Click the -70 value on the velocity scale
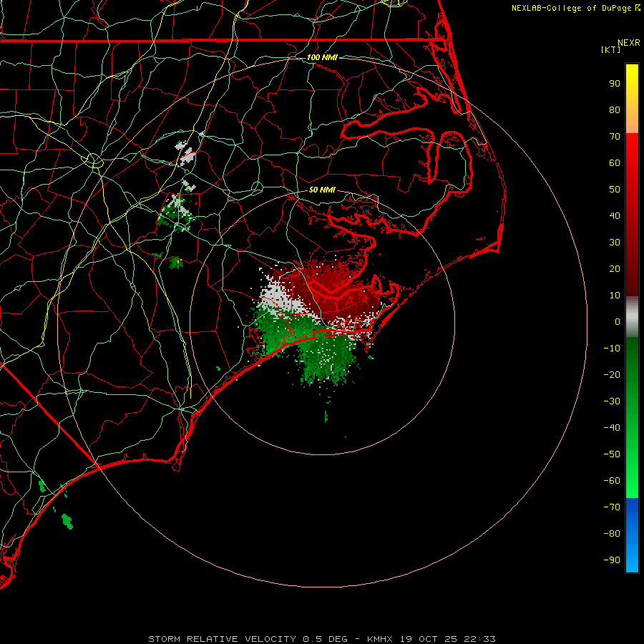The image size is (644, 644). point(612,507)
